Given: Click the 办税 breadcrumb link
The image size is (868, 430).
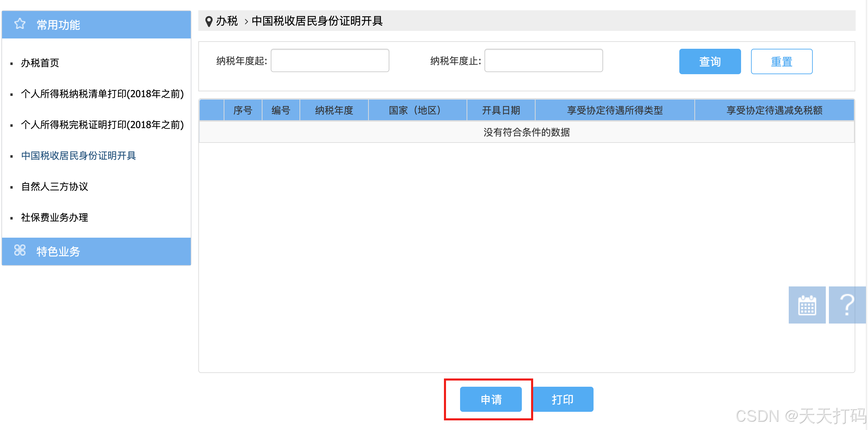Looking at the screenshot, I should (x=227, y=21).
